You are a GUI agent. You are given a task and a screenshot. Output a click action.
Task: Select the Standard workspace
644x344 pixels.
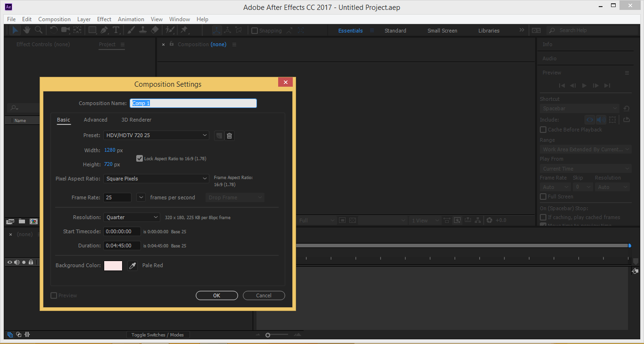(x=395, y=31)
